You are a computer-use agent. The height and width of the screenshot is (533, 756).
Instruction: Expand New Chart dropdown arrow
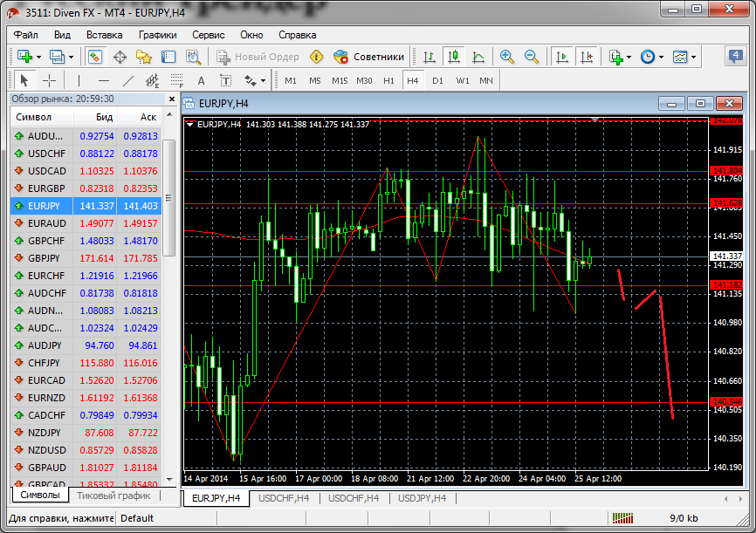pos(39,58)
